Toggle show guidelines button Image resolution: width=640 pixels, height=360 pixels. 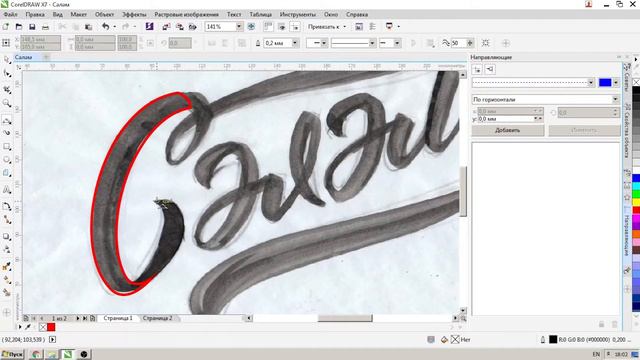[x=295, y=27]
